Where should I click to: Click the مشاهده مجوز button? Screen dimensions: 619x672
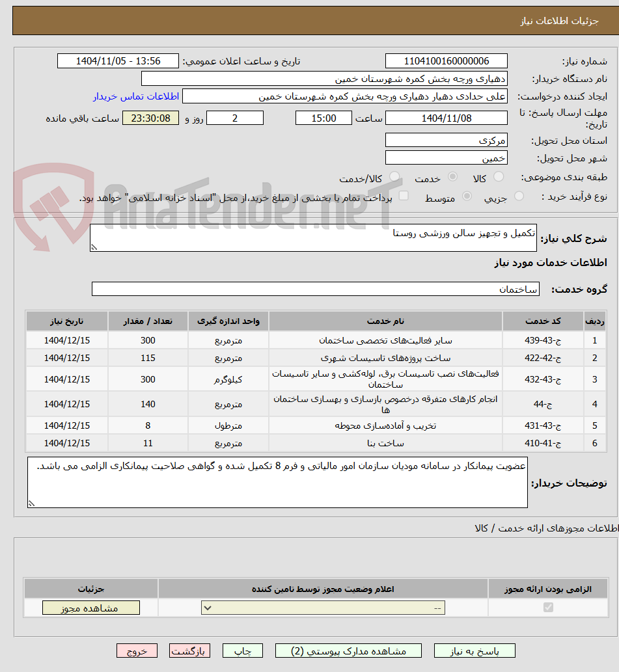coord(91,608)
